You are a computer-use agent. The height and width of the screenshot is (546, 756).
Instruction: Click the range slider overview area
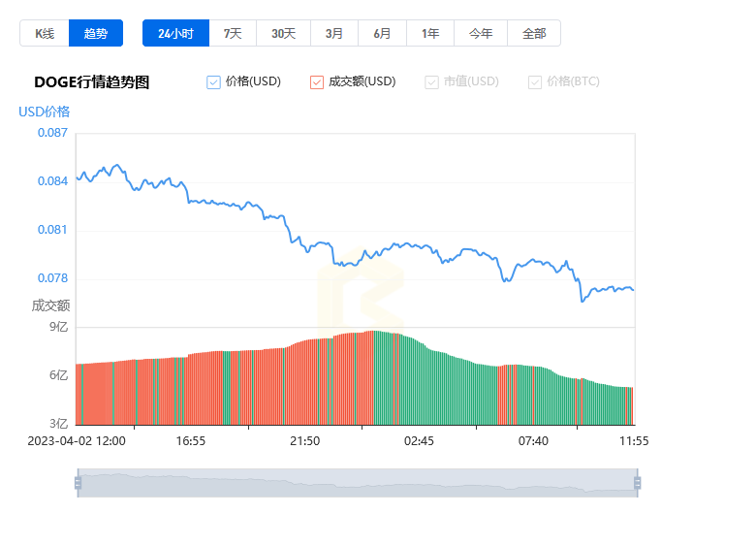[357, 483]
